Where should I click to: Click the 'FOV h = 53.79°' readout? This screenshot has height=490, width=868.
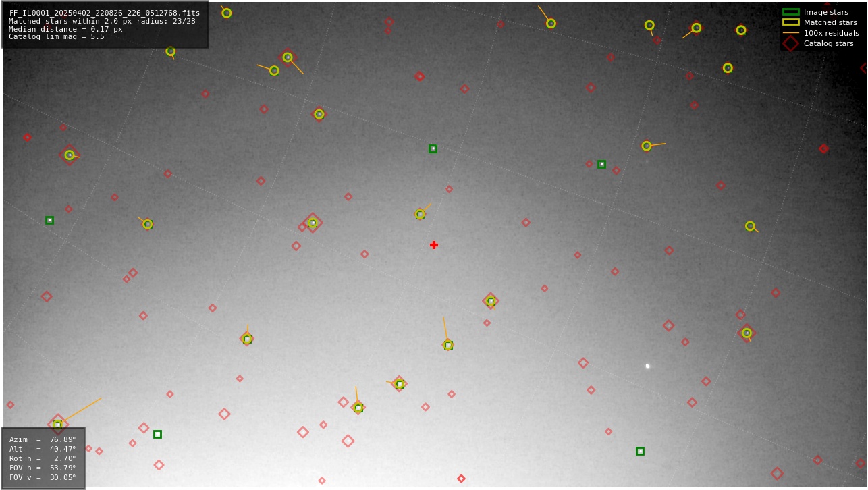[x=43, y=468]
